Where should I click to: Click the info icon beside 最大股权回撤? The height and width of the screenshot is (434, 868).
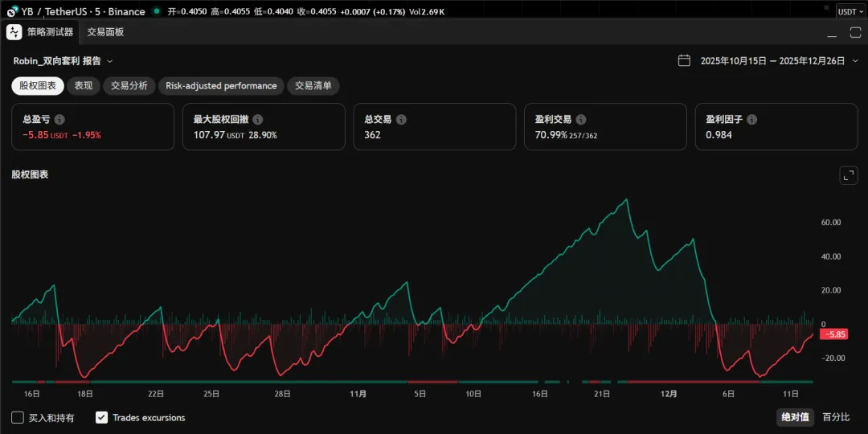click(x=257, y=119)
